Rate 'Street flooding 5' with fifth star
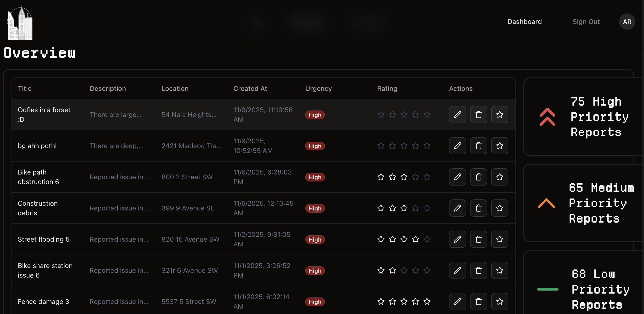The image size is (644, 314). 427,239
